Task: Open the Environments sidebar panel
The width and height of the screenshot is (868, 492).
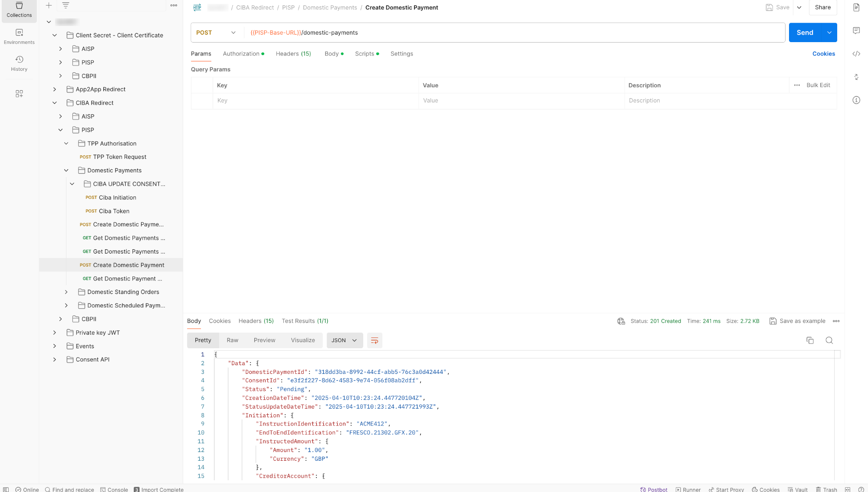Action: (19, 36)
